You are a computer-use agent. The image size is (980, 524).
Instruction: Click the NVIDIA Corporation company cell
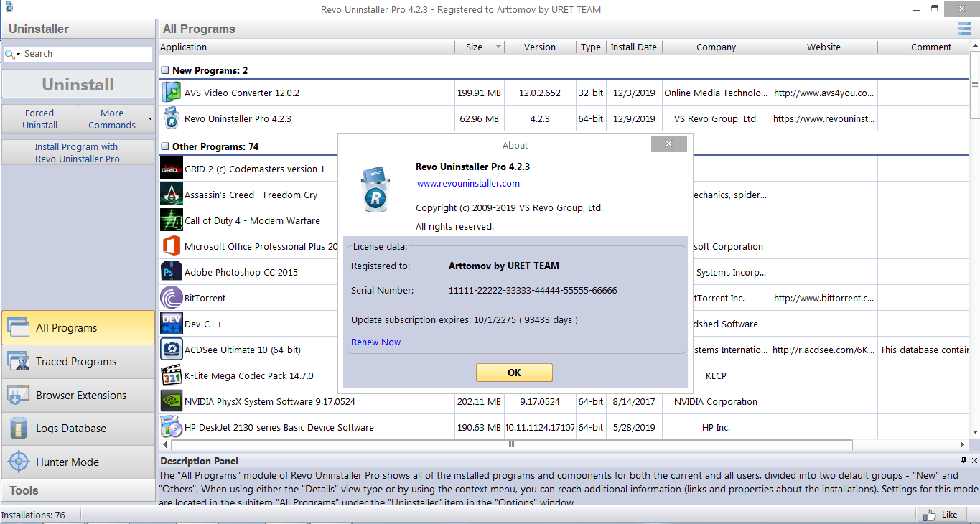[x=716, y=401]
